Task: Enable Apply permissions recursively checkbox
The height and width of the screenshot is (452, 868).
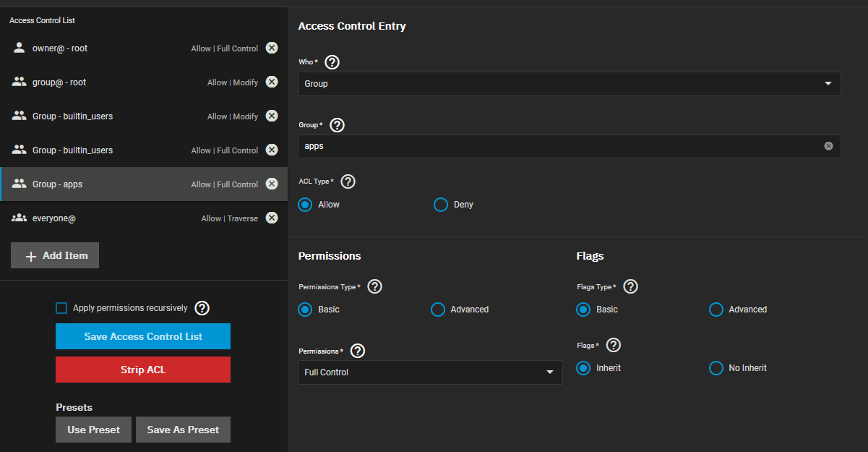Action: (x=61, y=308)
